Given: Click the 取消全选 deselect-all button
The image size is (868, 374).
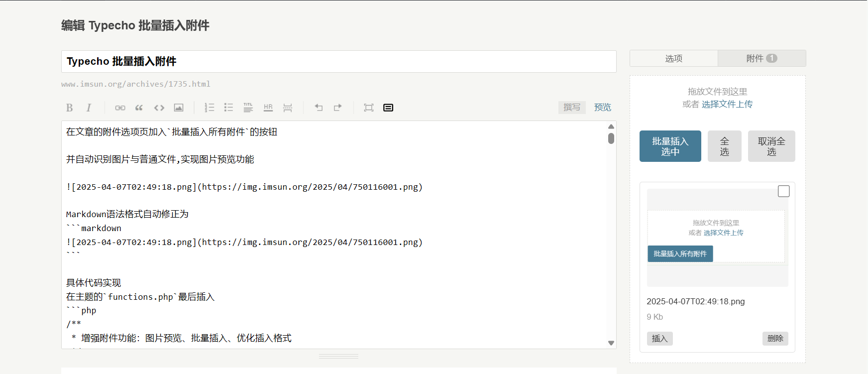Looking at the screenshot, I should (x=771, y=146).
